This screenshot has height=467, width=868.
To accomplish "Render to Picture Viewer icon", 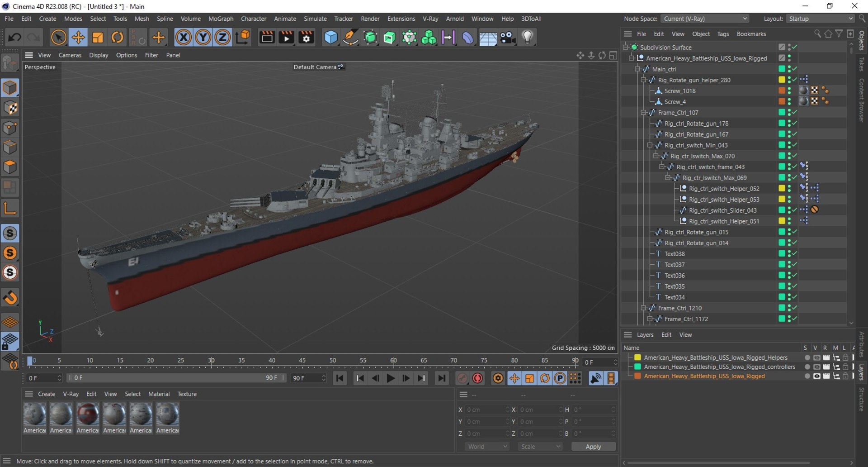I will (x=287, y=37).
